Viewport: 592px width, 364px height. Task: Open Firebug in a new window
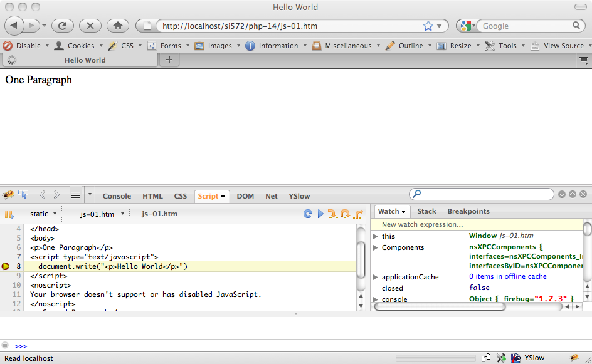[x=573, y=194]
